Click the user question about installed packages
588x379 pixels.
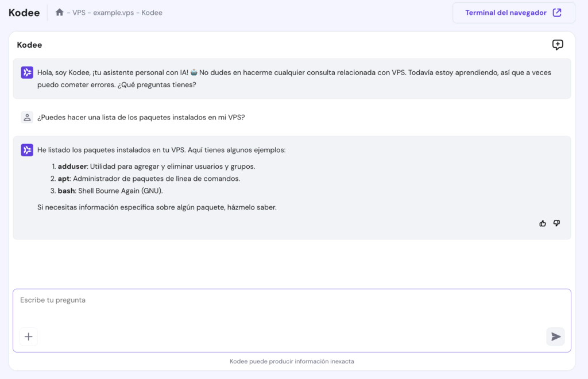point(141,118)
